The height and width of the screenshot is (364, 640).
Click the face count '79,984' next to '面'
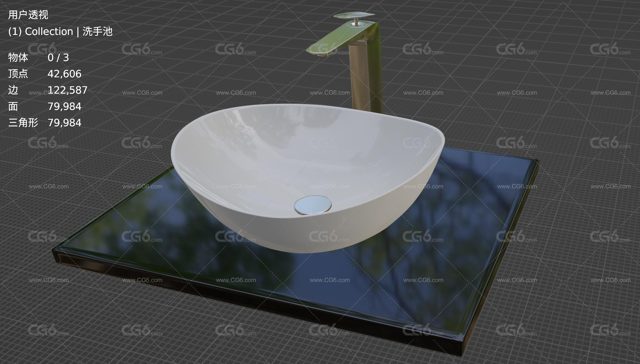pos(64,106)
